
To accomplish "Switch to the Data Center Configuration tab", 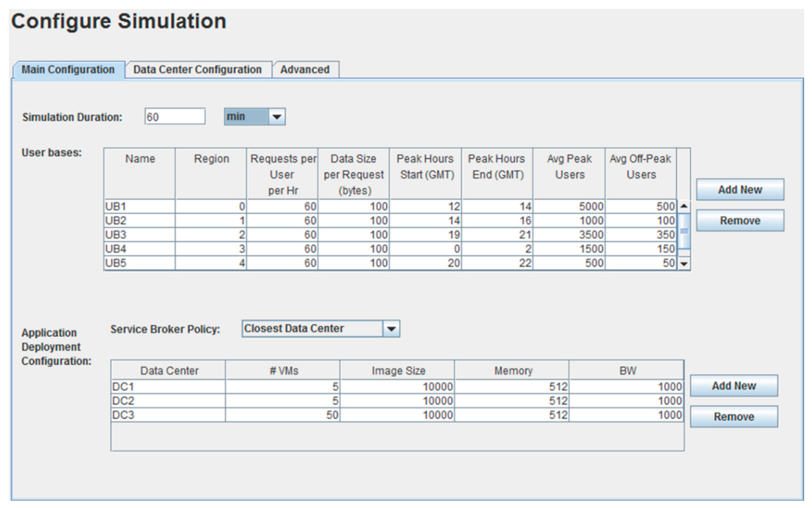I will (198, 70).
